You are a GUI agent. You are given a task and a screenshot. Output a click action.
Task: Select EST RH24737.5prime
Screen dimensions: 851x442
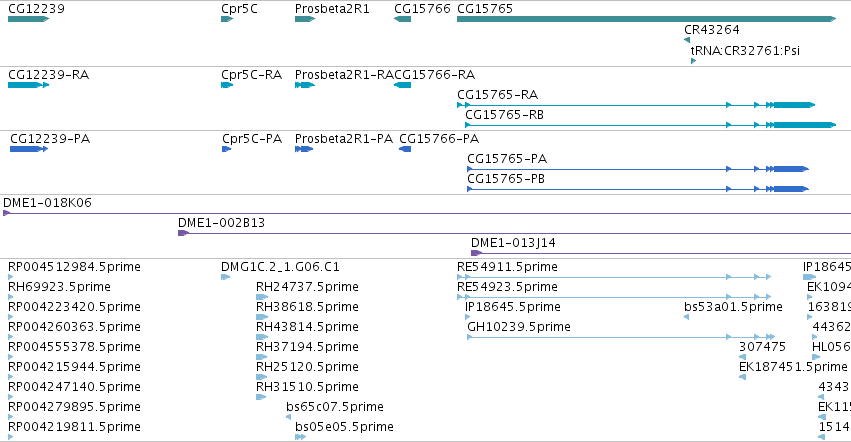tap(307, 287)
